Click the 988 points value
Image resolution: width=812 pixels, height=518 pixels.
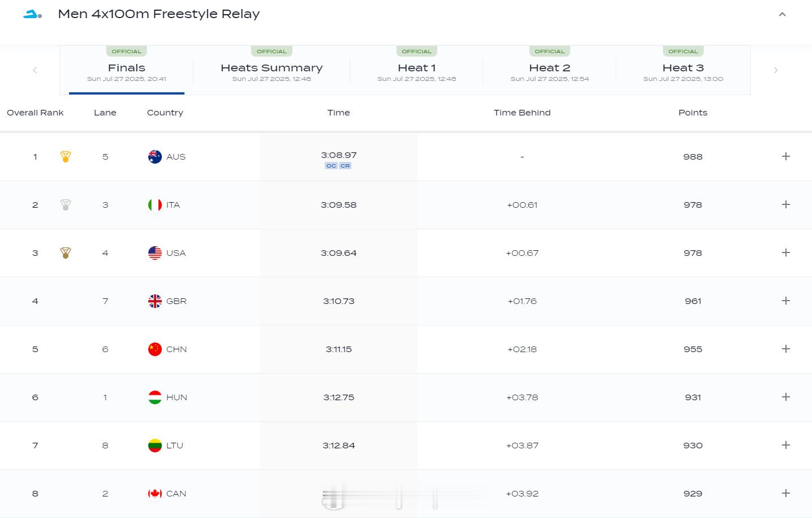click(693, 157)
